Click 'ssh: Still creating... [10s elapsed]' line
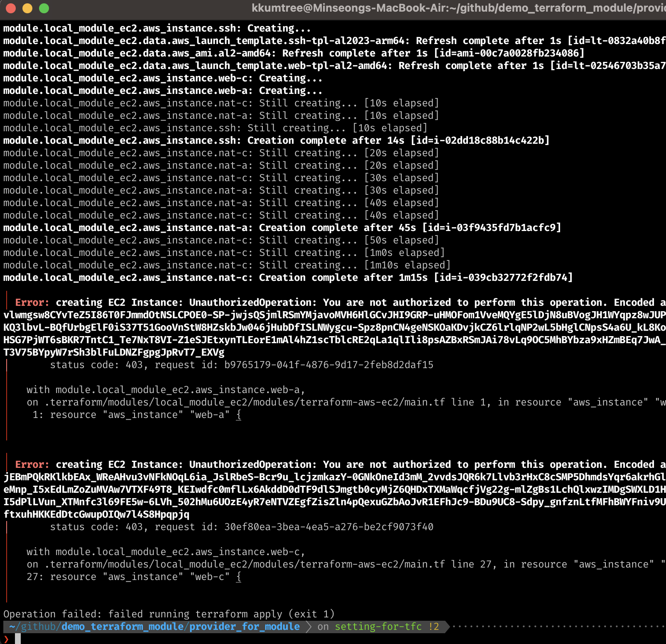Screen dimensions: 666x644 tap(215, 128)
